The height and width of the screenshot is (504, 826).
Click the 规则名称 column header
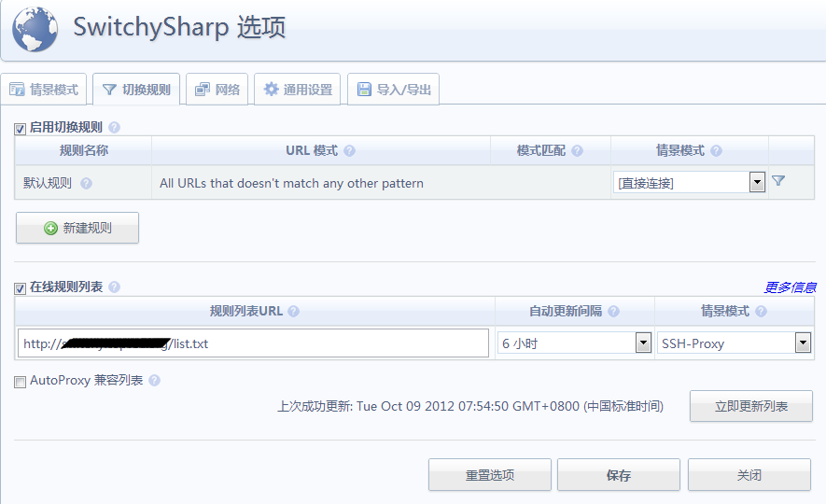point(83,150)
